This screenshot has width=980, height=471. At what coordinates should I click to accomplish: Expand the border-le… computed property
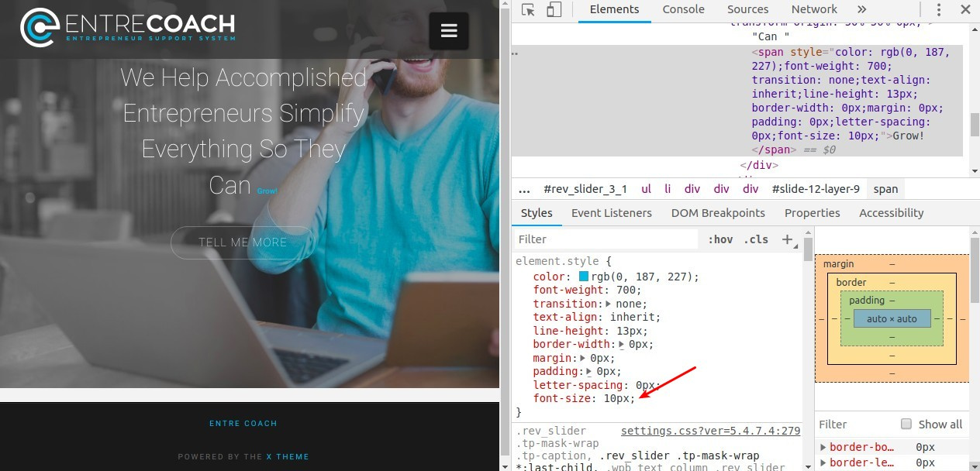click(x=824, y=462)
